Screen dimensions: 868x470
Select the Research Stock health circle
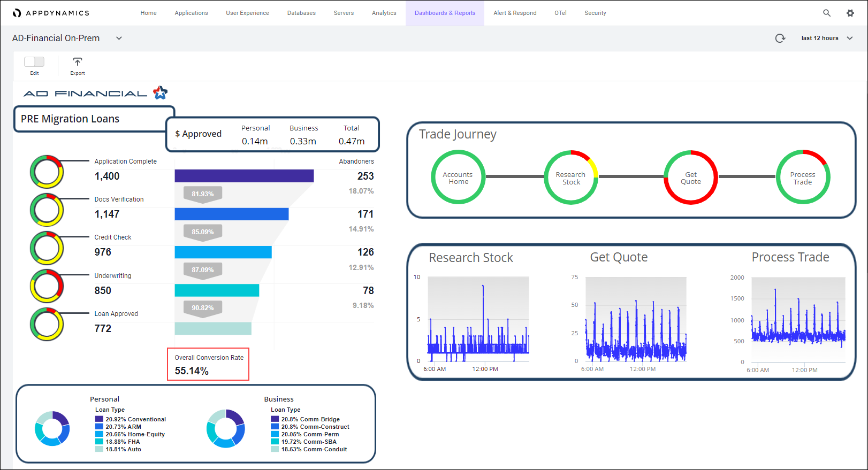point(570,178)
